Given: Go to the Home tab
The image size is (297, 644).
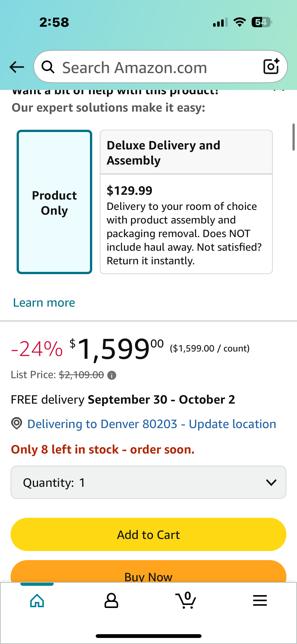Looking at the screenshot, I should (x=37, y=601).
